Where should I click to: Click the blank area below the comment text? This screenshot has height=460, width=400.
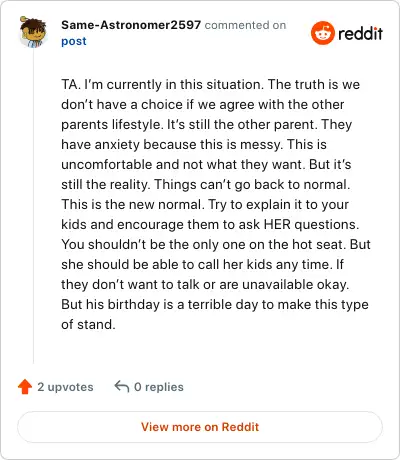[x=213, y=350]
